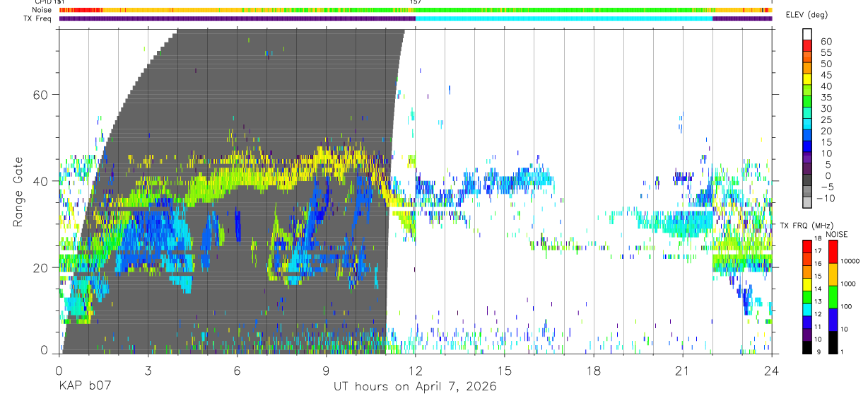Screen dimensions: 868x401
Task: Click the cyan section of the TX Freq strip
Action: 563,18
